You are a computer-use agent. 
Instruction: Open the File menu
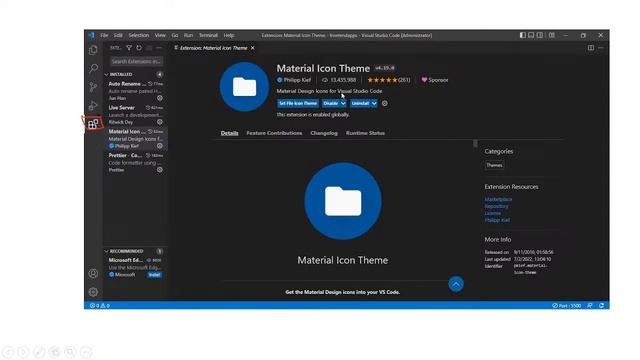(104, 35)
